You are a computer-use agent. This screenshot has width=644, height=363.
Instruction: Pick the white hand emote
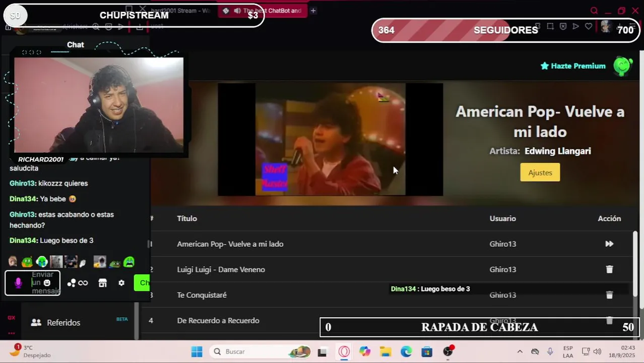coord(83,262)
